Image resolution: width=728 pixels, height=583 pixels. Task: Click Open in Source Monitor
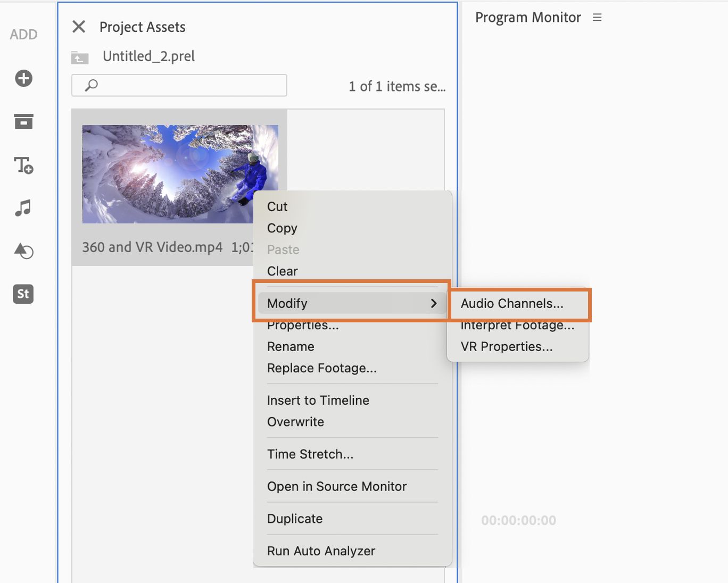pyautogui.click(x=336, y=487)
